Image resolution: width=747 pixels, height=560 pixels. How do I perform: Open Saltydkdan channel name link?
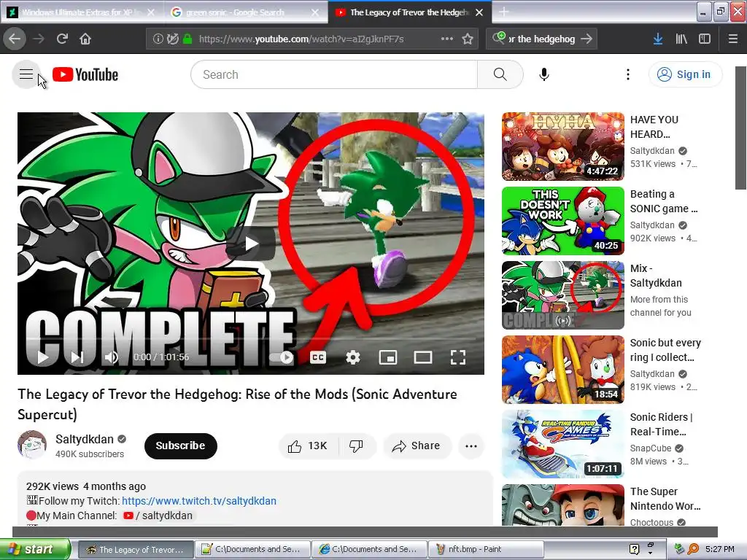click(85, 439)
